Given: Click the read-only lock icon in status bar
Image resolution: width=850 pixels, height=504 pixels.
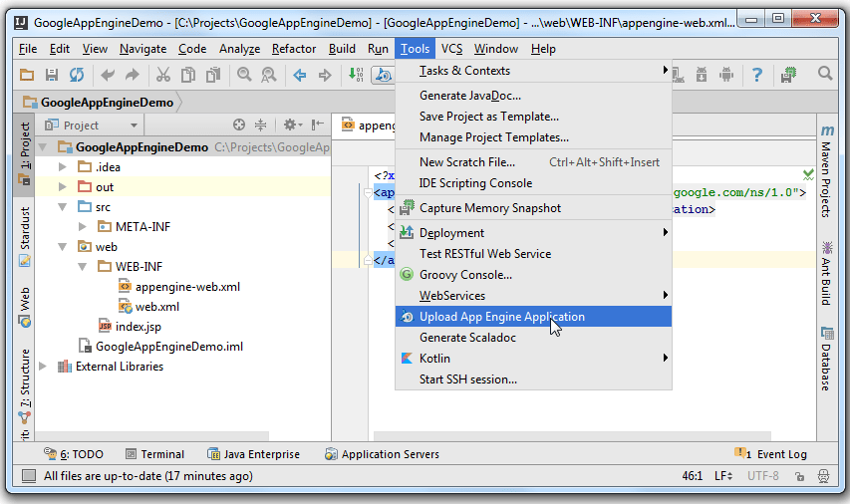Looking at the screenshot, I should click(799, 476).
